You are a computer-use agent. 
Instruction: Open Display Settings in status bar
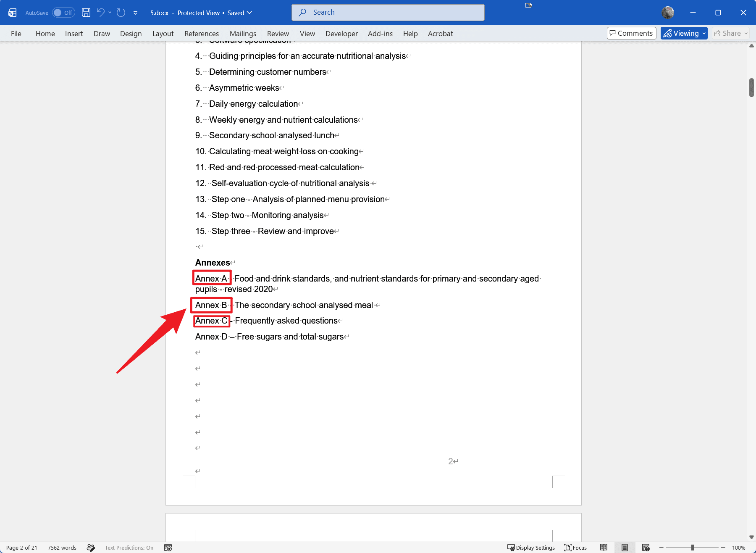pos(531,548)
